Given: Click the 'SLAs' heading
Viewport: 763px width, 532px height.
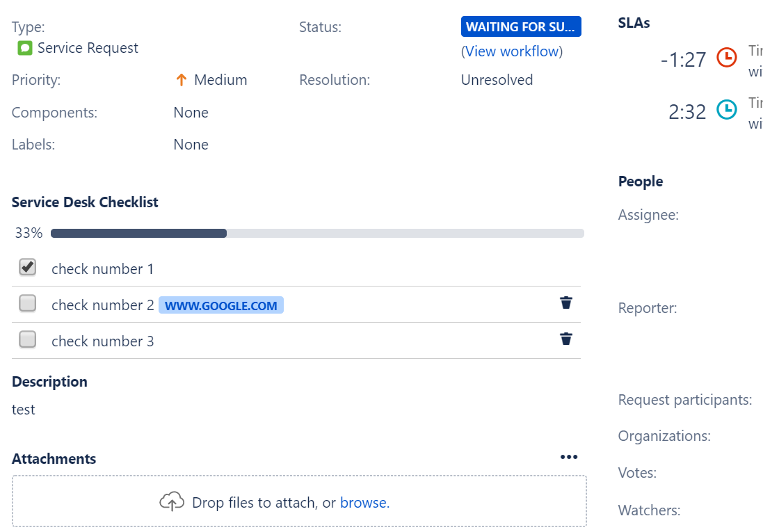Looking at the screenshot, I should coord(634,24).
